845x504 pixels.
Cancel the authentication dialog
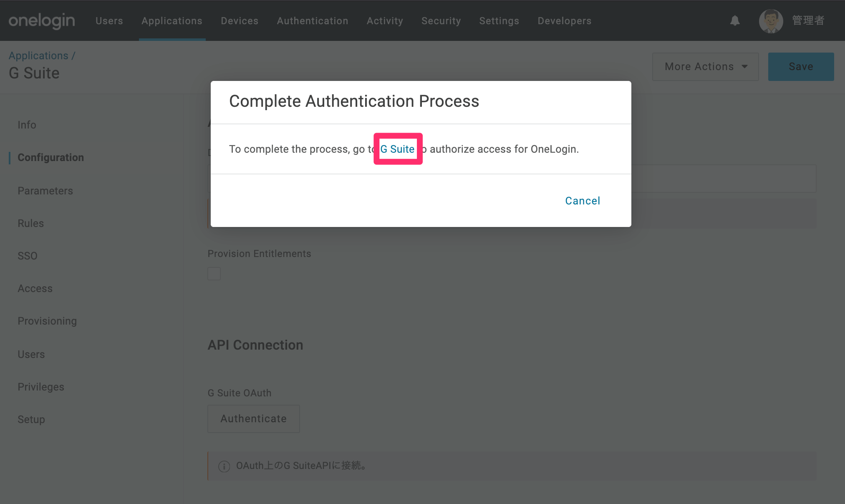(x=583, y=201)
